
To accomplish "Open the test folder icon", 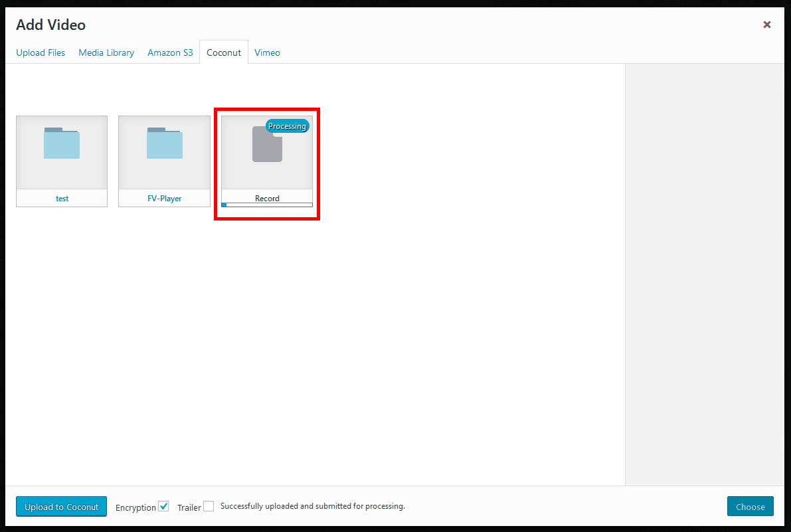I will (x=62, y=143).
